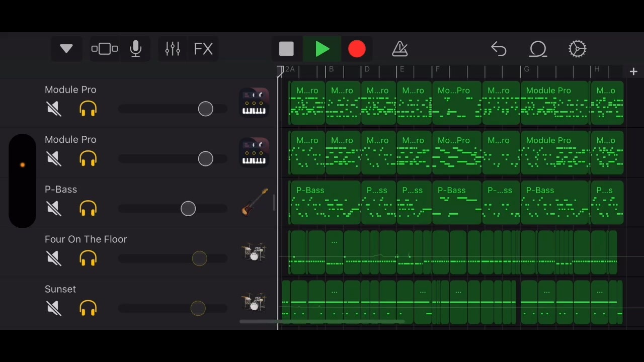Mute the first Module Pro track
Screen dimensions: 644x362
[x=53, y=109]
